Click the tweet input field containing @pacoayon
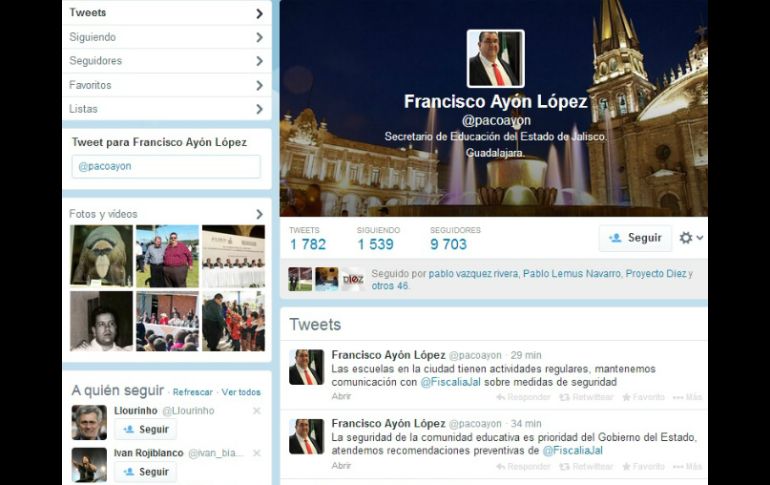This screenshot has height=485, width=770. (x=166, y=166)
